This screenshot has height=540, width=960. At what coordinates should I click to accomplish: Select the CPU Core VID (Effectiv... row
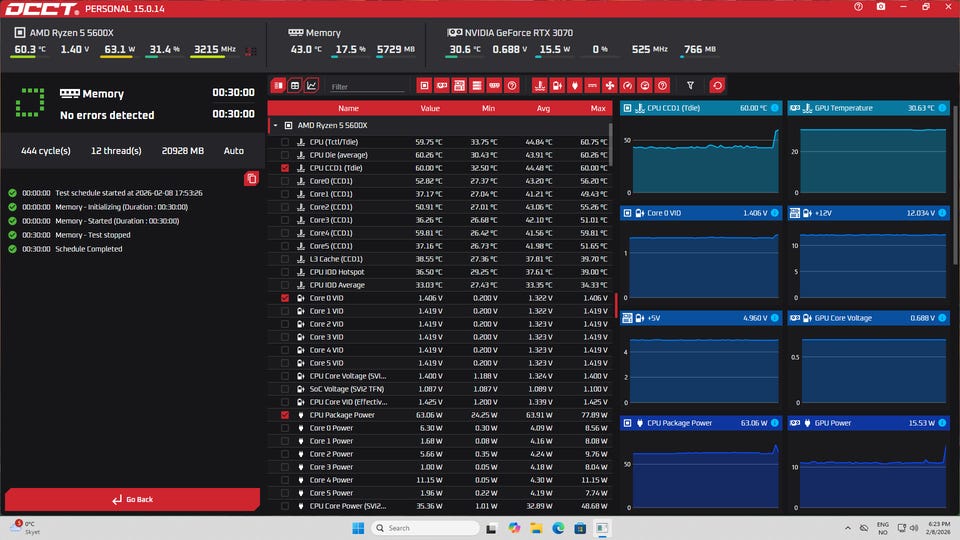[440, 402]
